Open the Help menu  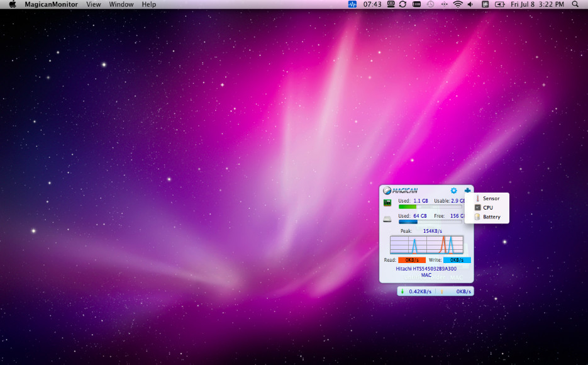point(149,4)
